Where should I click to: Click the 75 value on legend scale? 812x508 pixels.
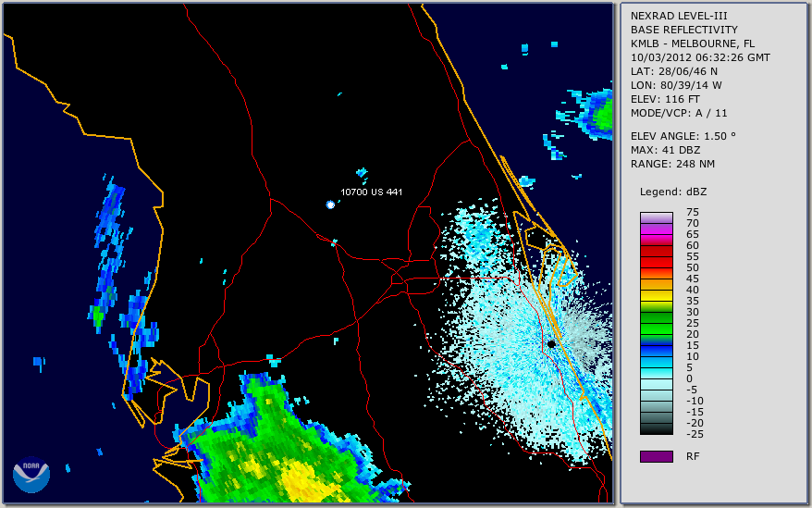[x=693, y=212]
